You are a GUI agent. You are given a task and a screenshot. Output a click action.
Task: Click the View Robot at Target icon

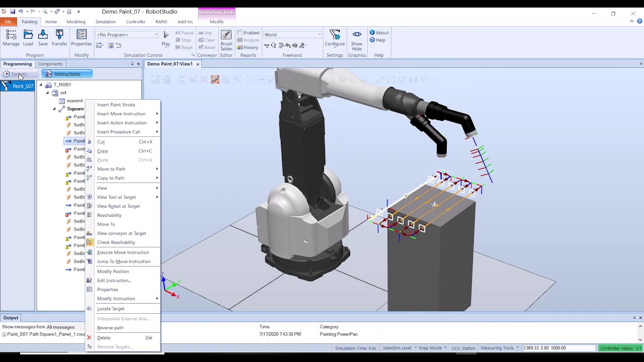(x=90, y=206)
